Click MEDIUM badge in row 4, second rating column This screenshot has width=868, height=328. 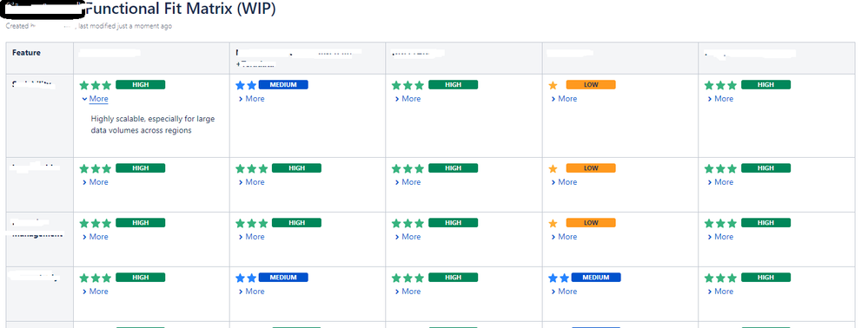click(x=283, y=278)
